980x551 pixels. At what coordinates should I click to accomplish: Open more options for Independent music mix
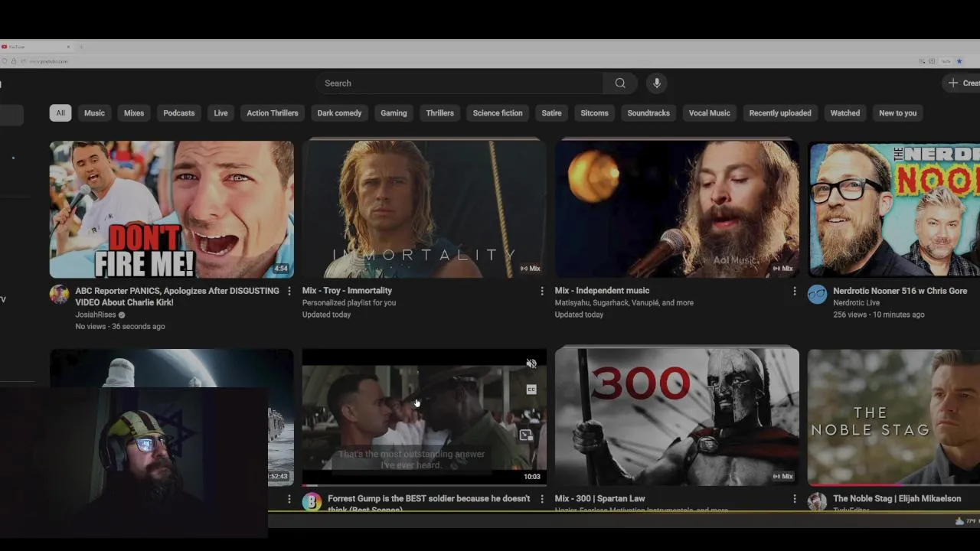pyautogui.click(x=794, y=291)
